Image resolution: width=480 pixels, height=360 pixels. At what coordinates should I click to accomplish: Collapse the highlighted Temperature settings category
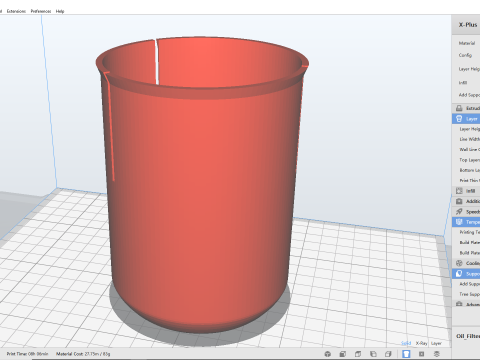coord(466,222)
